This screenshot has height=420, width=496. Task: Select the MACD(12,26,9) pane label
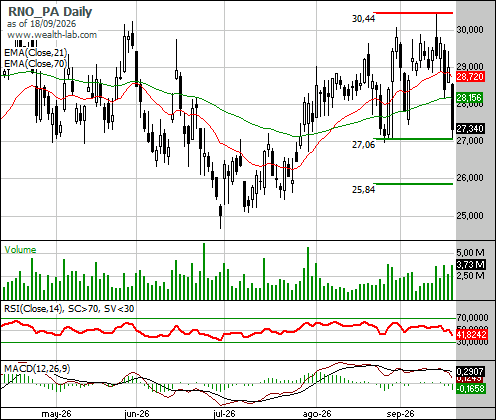37,369
